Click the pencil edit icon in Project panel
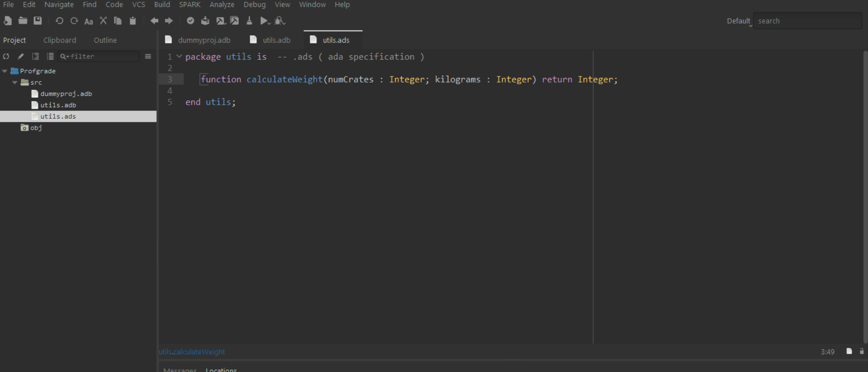This screenshot has width=868, height=372. pos(21,57)
